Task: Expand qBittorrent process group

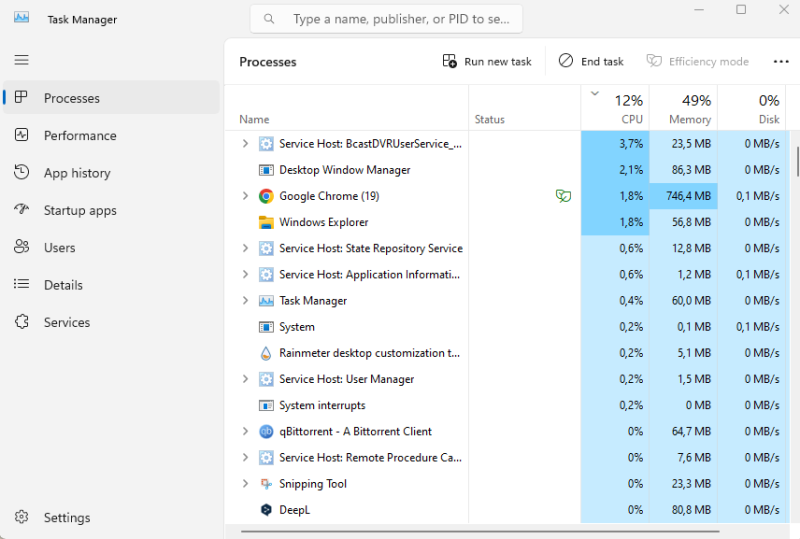Action: coord(245,431)
